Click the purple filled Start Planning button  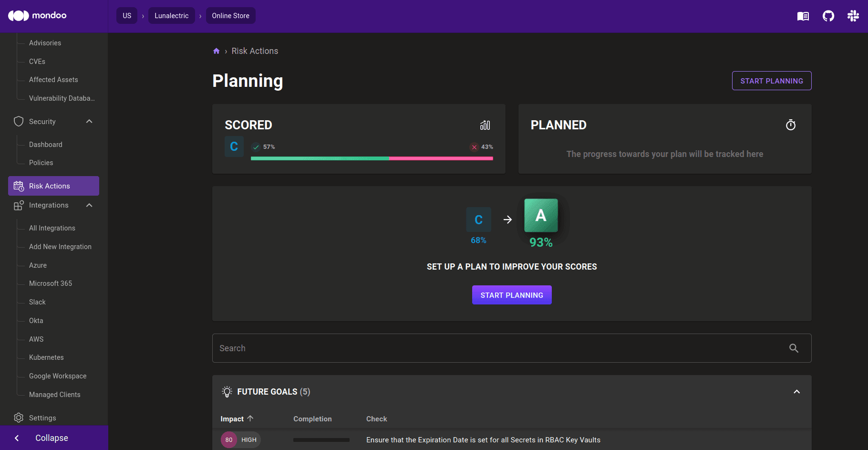tap(512, 295)
